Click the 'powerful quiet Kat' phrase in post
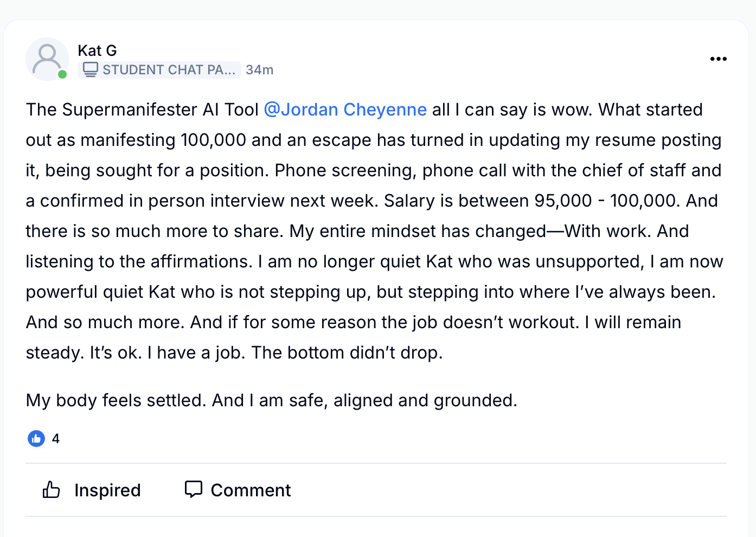The image size is (756, 537). (100, 292)
